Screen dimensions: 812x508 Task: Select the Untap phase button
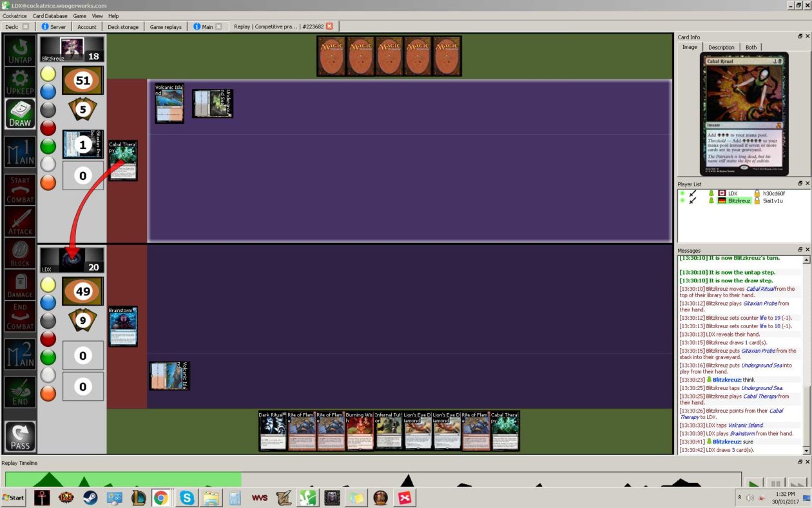20,51
